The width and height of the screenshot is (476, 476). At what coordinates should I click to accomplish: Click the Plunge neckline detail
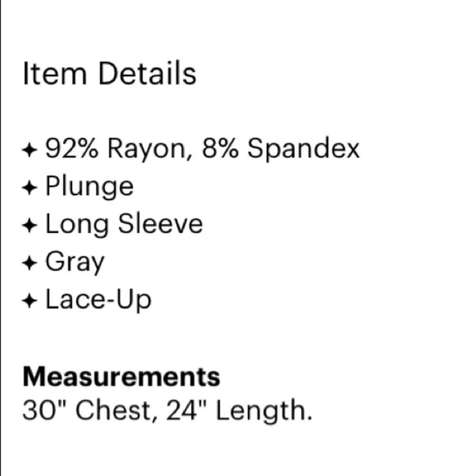point(89,188)
